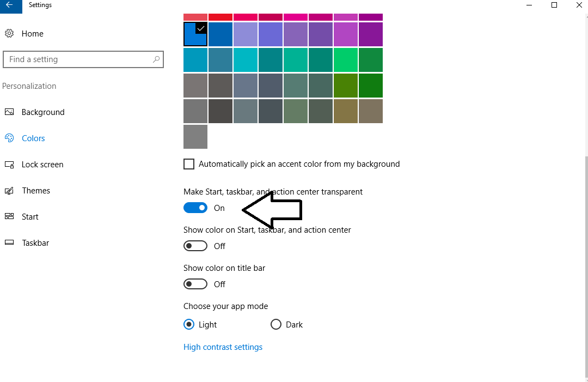588x382 pixels.
Task: Click the Themes brush icon
Action: click(9, 191)
